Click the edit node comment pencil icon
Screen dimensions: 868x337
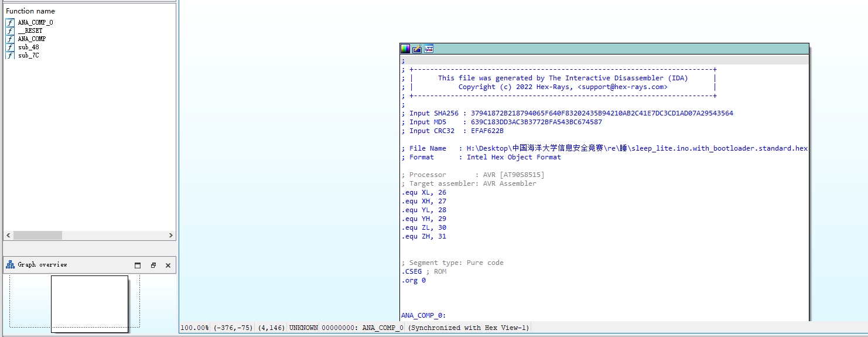[x=417, y=49]
